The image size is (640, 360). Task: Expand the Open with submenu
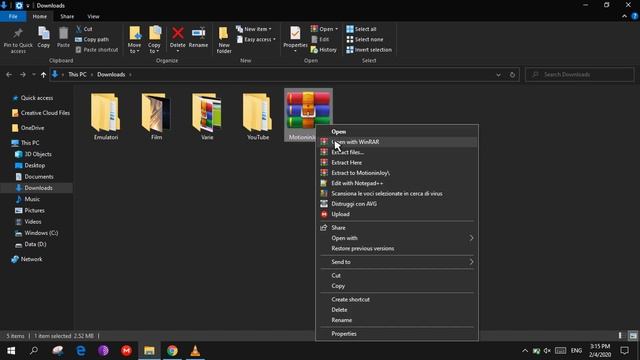(397, 238)
